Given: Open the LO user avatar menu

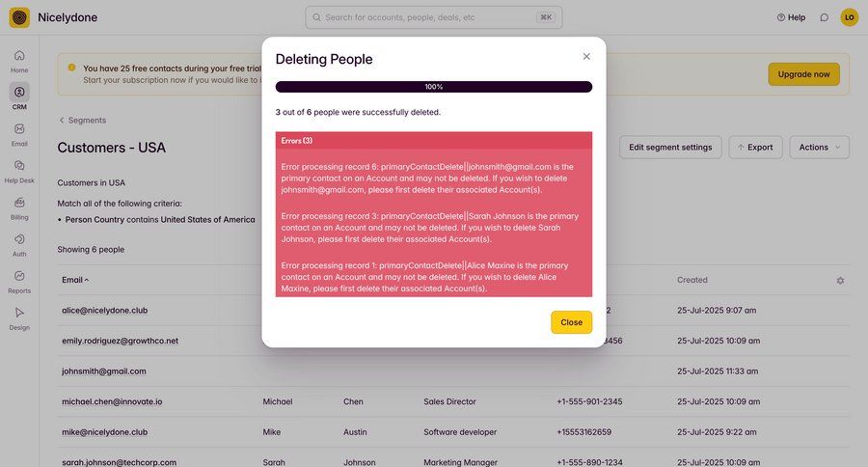Looking at the screenshot, I should tap(849, 17).
